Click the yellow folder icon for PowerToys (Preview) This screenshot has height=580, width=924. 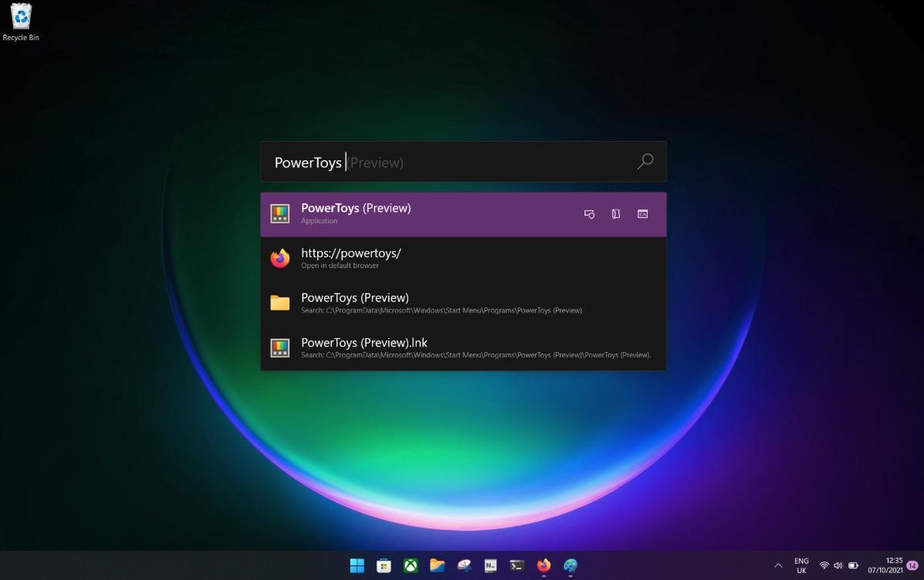(x=280, y=303)
